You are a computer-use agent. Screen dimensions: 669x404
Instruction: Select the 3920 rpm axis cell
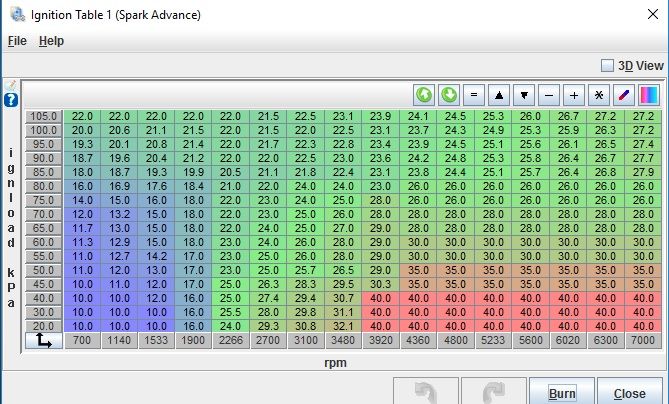coord(381,340)
